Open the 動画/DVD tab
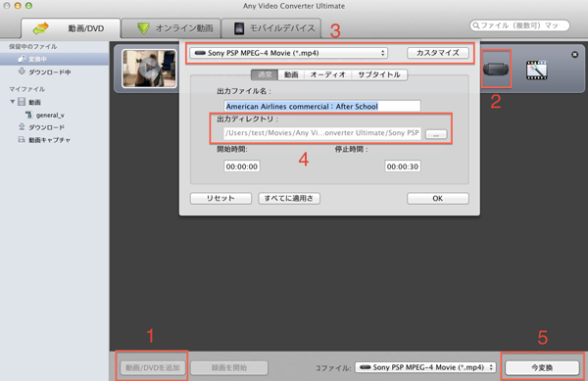 pos(71,28)
